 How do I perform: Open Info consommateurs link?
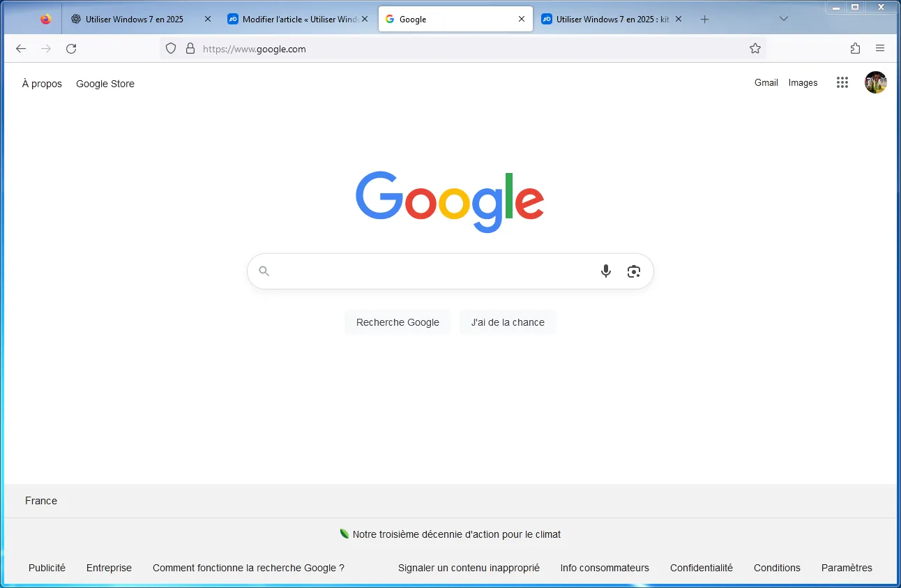tap(605, 568)
